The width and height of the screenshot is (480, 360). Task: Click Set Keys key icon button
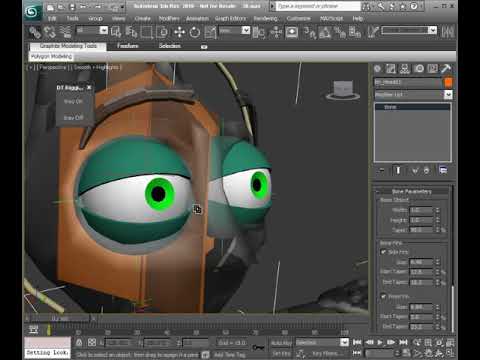(258, 348)
